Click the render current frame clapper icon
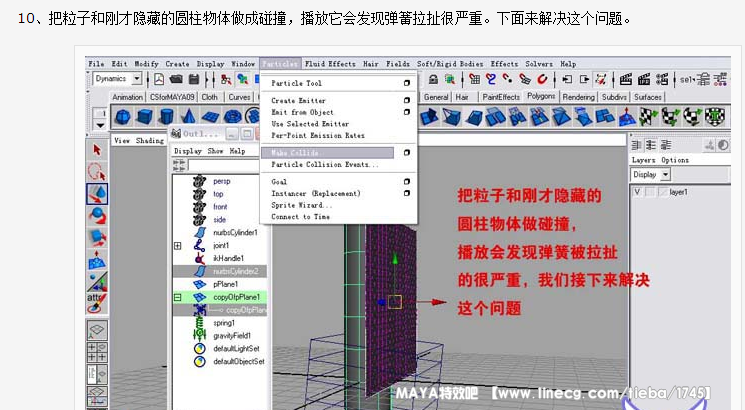 pyautogui.click(x=626, y=79)
